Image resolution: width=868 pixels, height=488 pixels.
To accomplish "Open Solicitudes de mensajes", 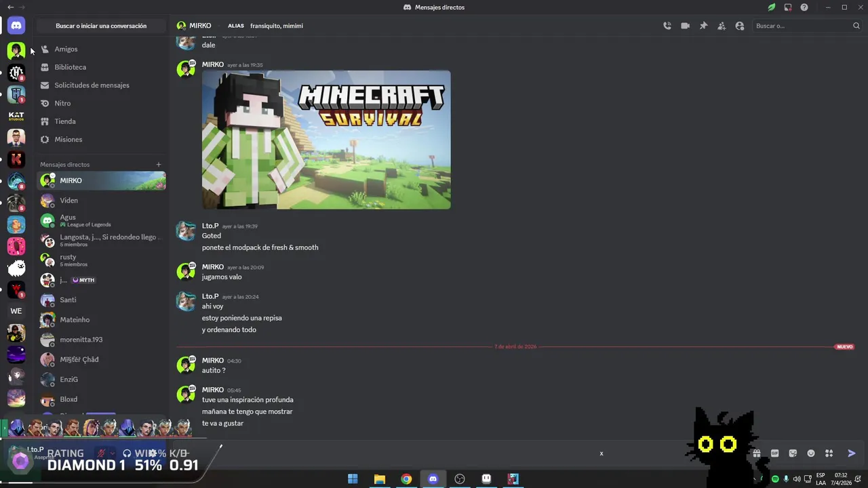I will coord(101,85).
